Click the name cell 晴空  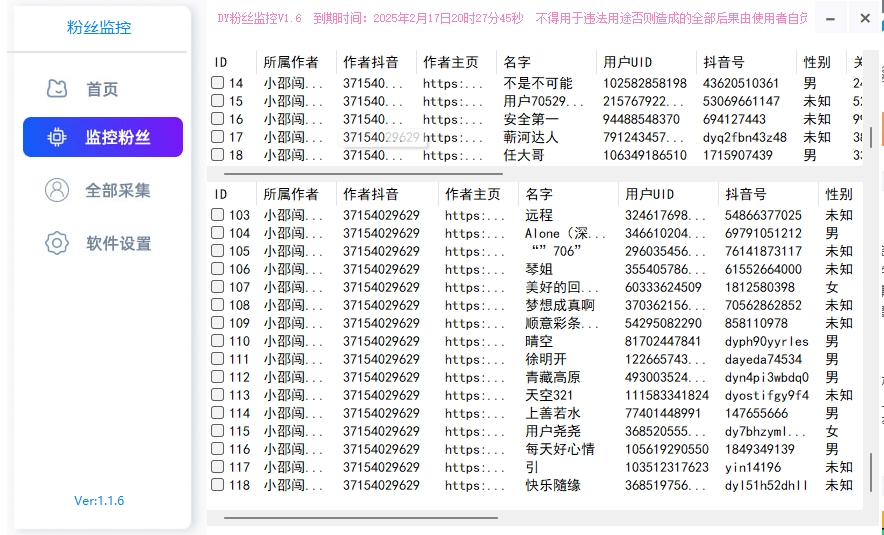[539, 342]
